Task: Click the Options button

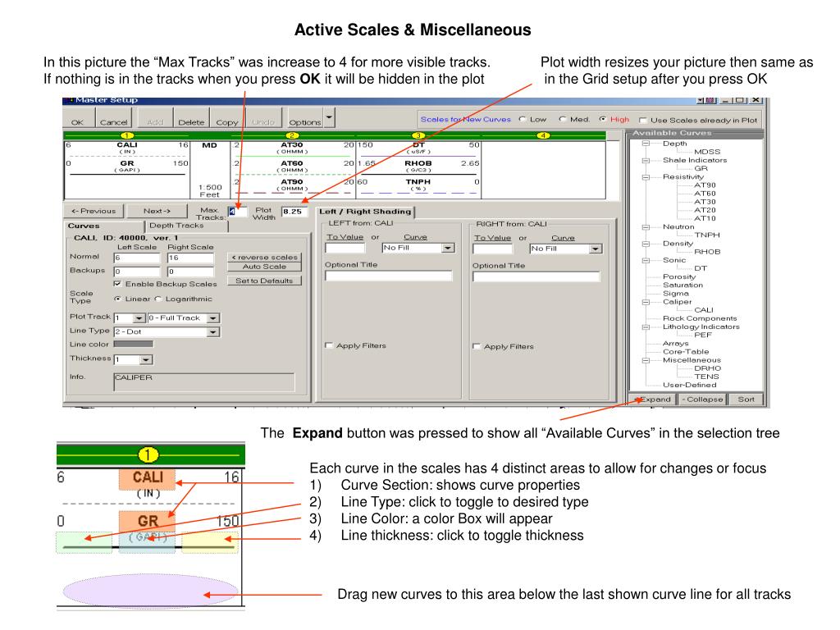Action: coord(305,118)
